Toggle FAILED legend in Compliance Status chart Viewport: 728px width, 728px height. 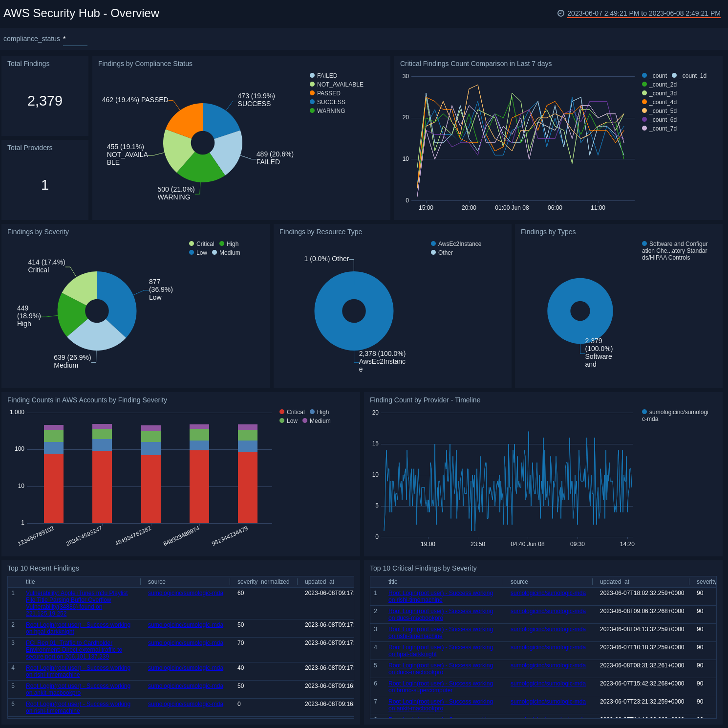click(x=323, y=76)
